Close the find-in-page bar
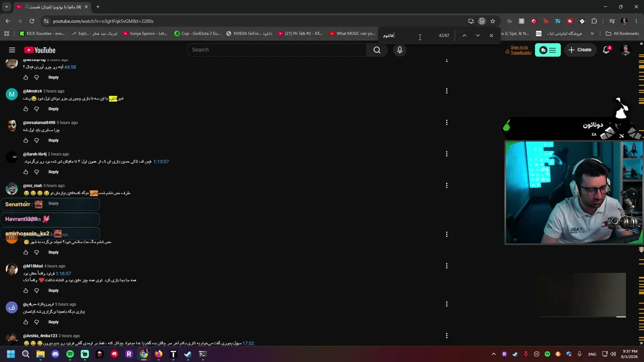Image resolution: width=644 pixels, height=362 pixels. 492,36
